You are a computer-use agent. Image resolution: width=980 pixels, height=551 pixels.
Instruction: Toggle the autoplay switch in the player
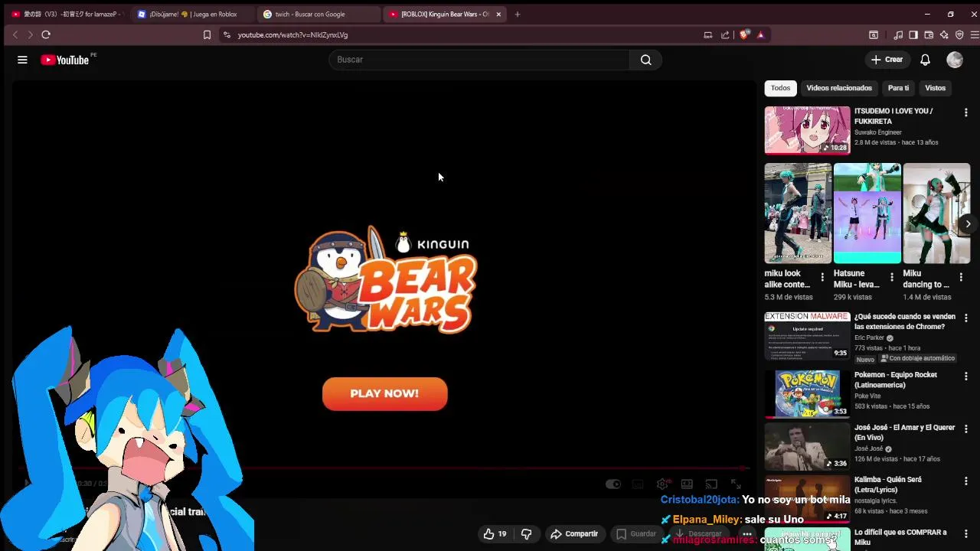click(x=613, y=484)
